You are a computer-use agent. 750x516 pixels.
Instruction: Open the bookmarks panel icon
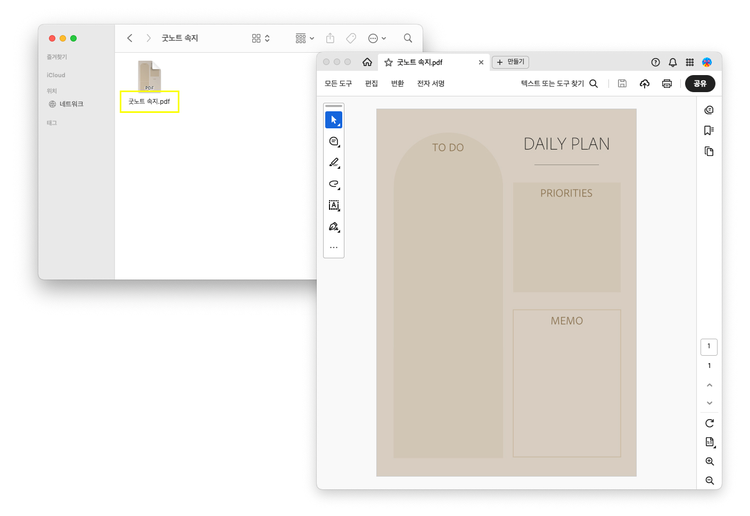coord(709,131)
